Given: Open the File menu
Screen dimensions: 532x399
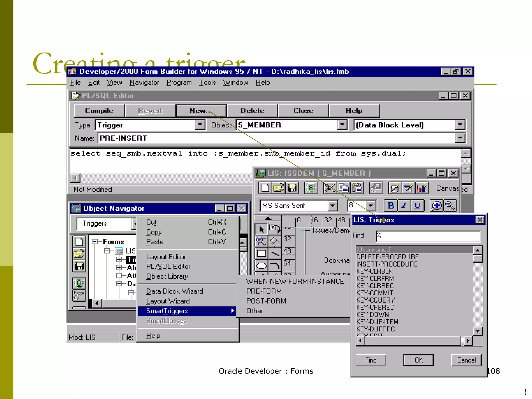Looking at the screenshot, I should 75,83.
